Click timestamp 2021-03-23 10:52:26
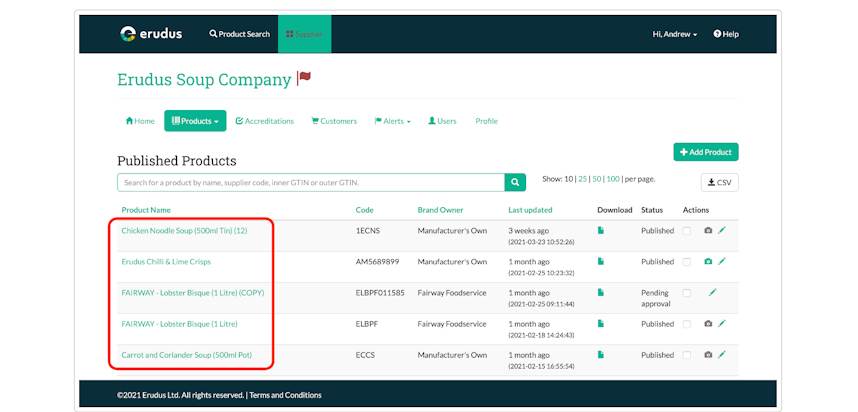The image size is (858, 412). pos(541,241)
